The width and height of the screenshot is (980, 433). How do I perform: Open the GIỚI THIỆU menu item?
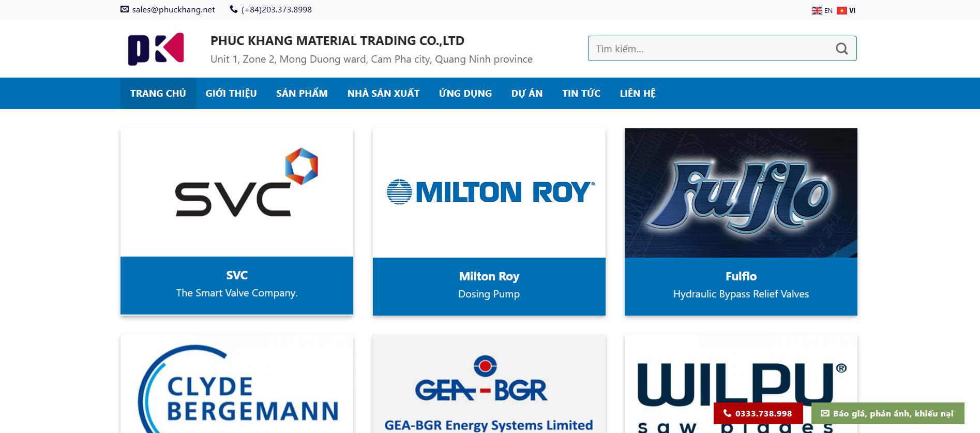(x=231, y=94)
